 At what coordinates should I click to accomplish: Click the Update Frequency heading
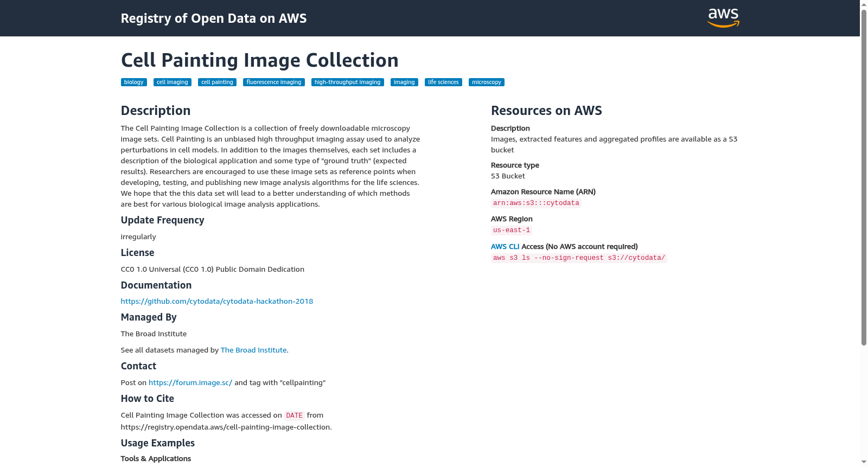point(163,220)
